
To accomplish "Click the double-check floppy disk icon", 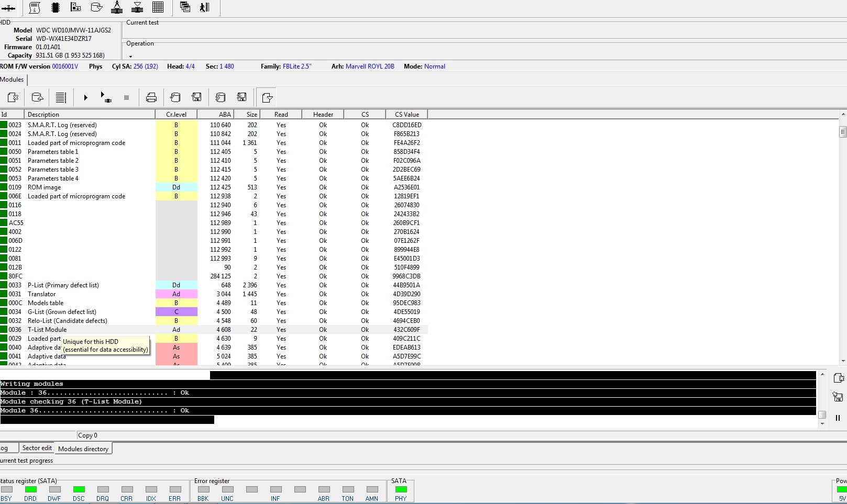I will 242,97.
